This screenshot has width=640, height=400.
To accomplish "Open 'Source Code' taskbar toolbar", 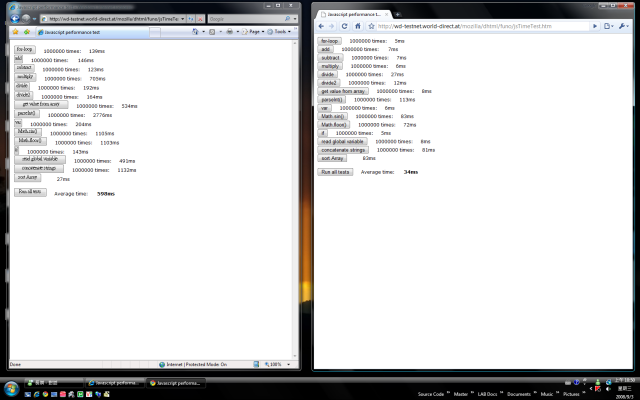I will pos(431,394).
